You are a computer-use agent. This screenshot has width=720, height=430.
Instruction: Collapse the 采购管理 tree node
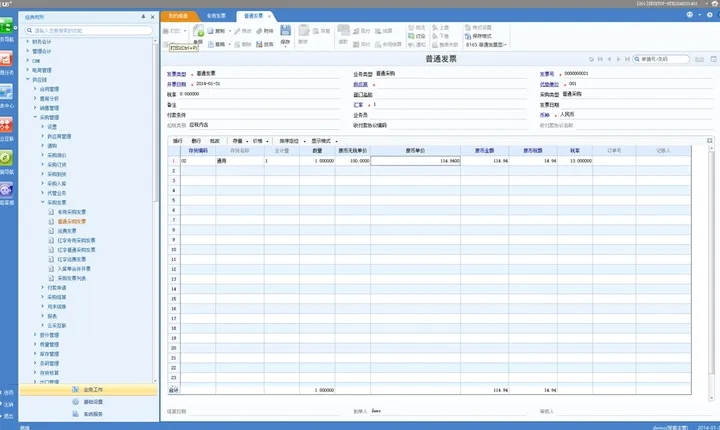tap(35, 117)
